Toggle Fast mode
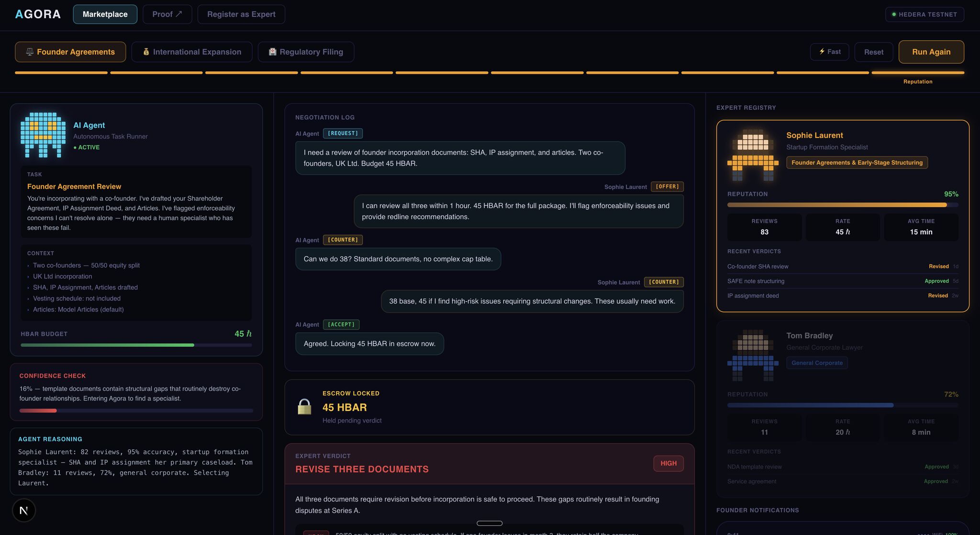This screenshot has height=535, width=980. (x=829, y=52)
